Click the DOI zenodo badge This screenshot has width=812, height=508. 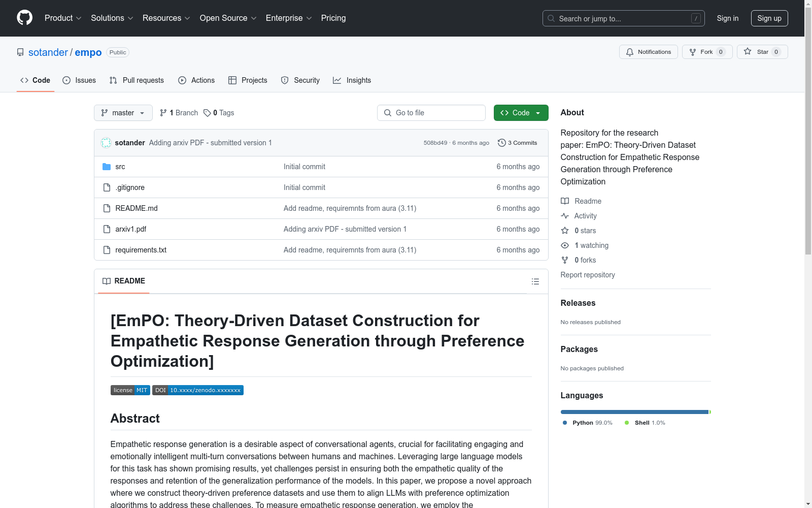pos(198,390)
